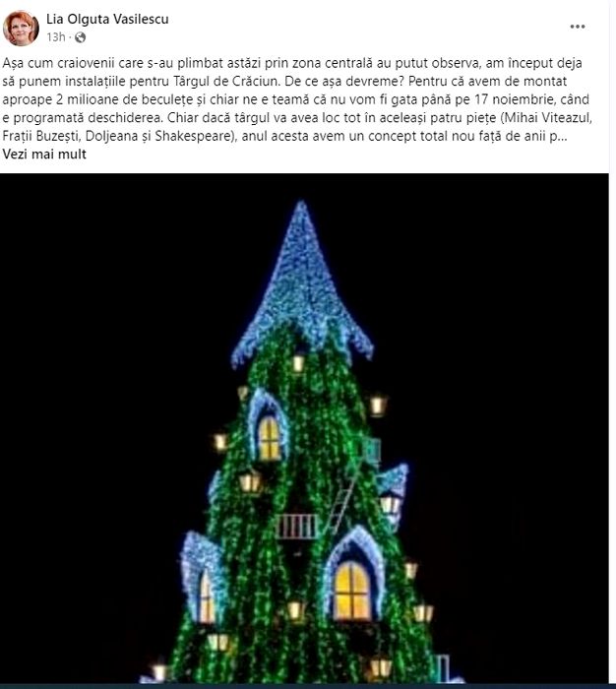Screen dimensions: 616x689
Task: Visit Lia Olguta Vasilescu's profile name link
Action: tap(107, 19)
